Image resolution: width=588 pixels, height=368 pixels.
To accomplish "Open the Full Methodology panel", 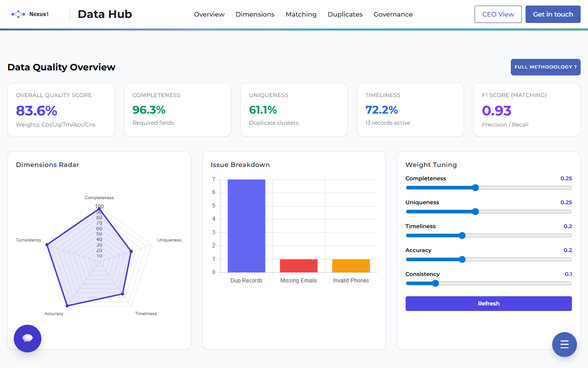I will [x=545, y=67].
